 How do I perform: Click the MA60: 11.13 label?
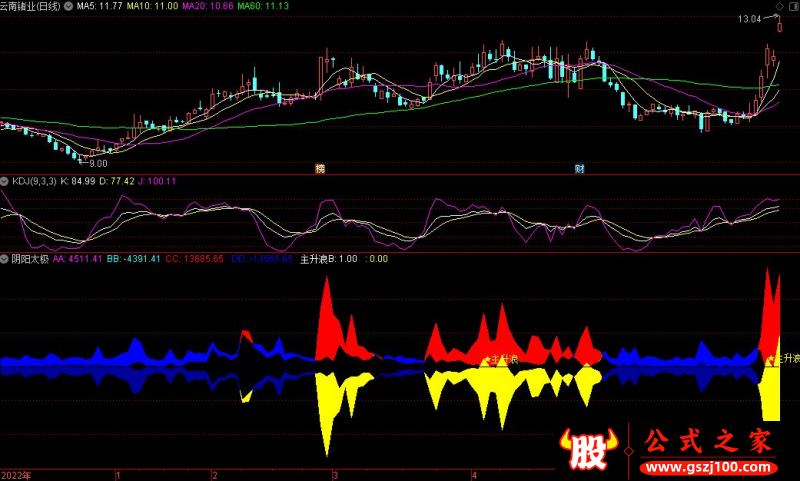(x=263, y=6)
